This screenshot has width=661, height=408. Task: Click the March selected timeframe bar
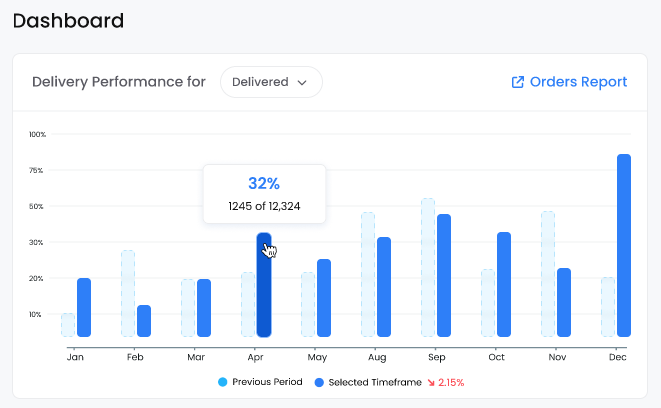(204, 308)
